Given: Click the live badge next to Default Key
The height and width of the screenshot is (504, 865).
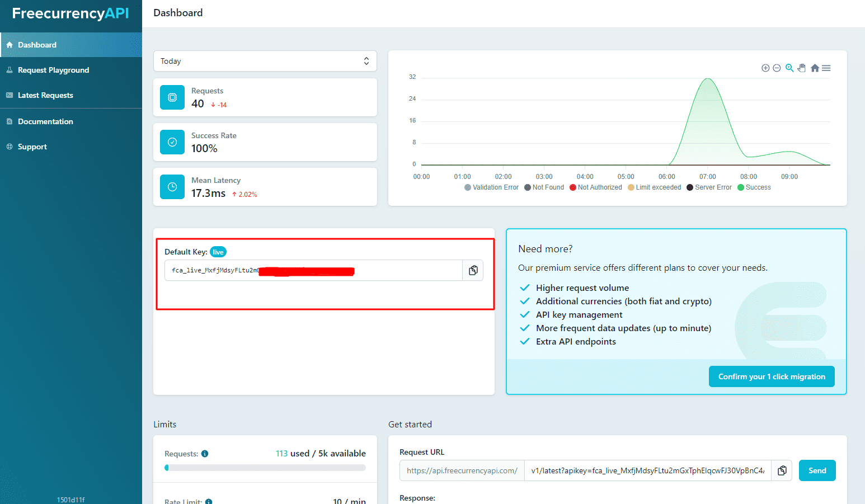Looking at the screenshot, I should point(218,252).
